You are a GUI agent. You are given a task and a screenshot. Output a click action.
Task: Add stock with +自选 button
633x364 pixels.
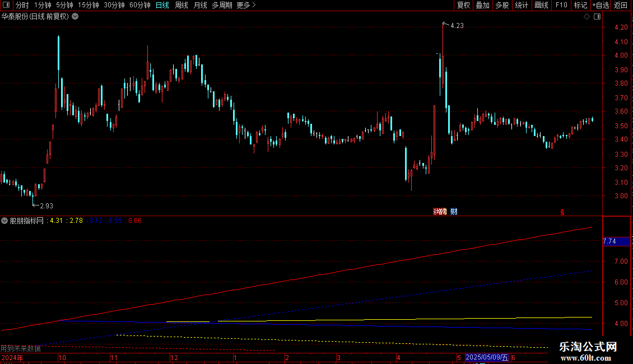(601, 5)
